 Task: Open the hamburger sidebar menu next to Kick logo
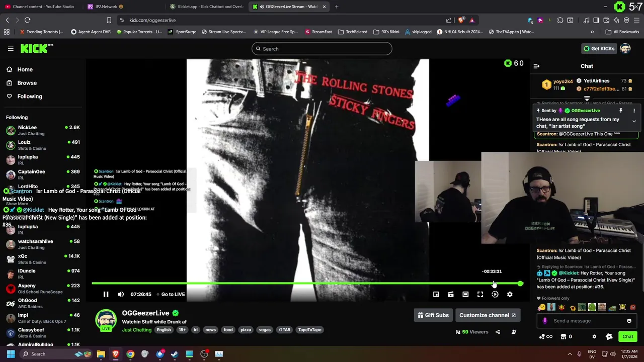tap(11, 49)
